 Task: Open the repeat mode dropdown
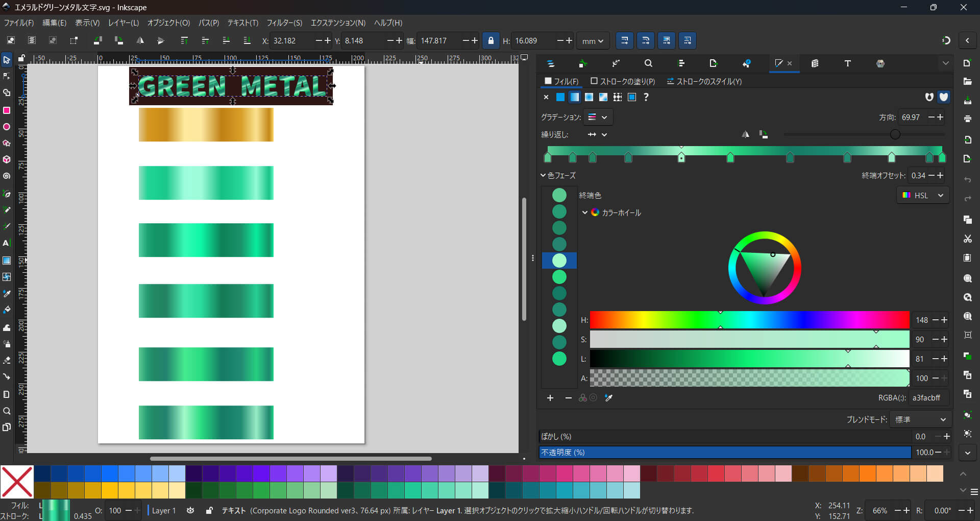pos(597,134)
